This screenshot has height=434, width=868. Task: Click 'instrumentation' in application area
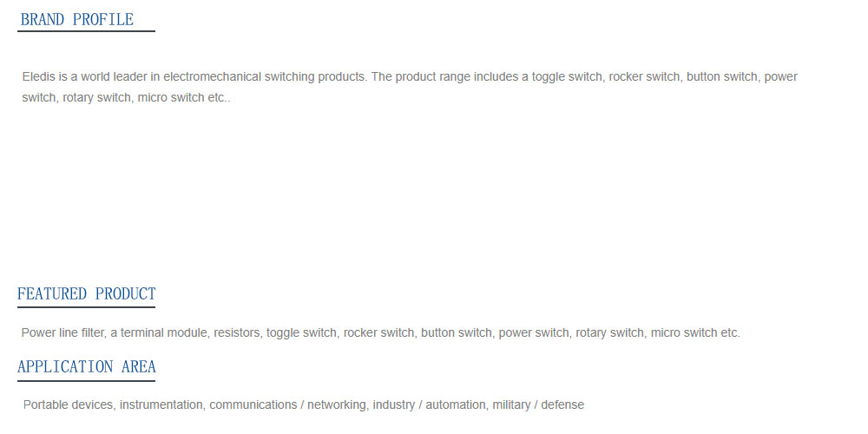click(162, 404)
